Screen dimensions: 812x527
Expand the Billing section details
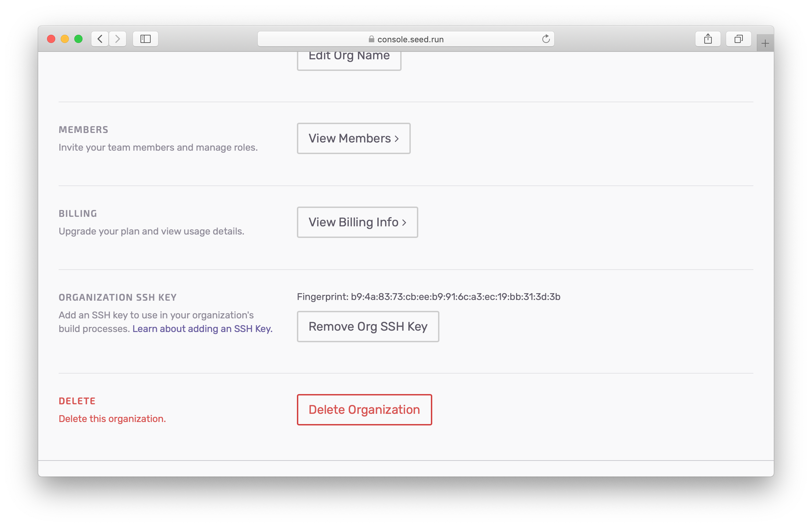click(356, 222)
